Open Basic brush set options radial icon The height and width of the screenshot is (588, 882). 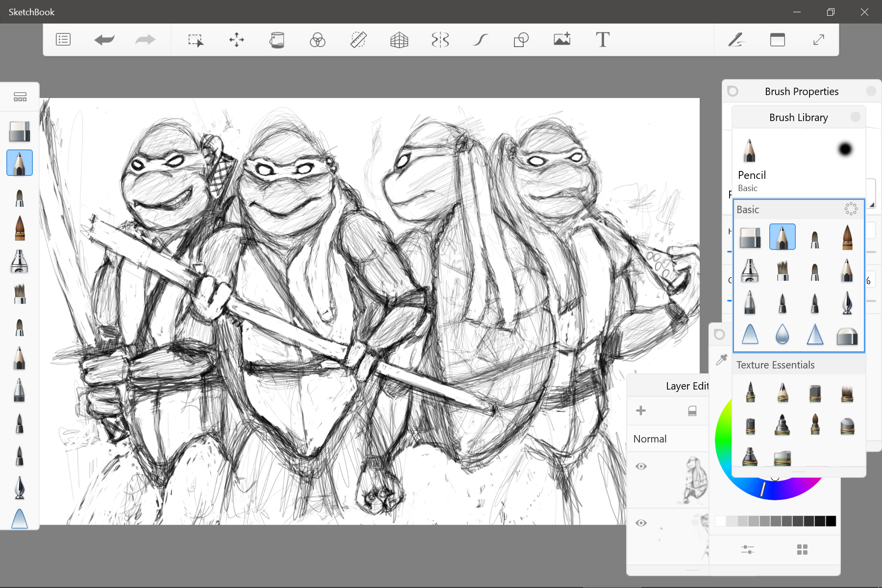tap(851, 209)
